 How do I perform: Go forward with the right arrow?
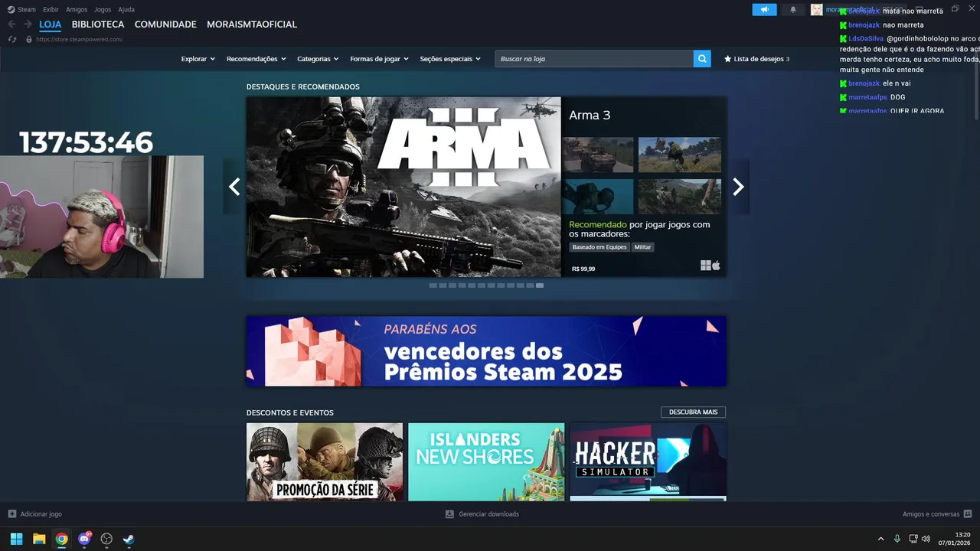point(28,24)
